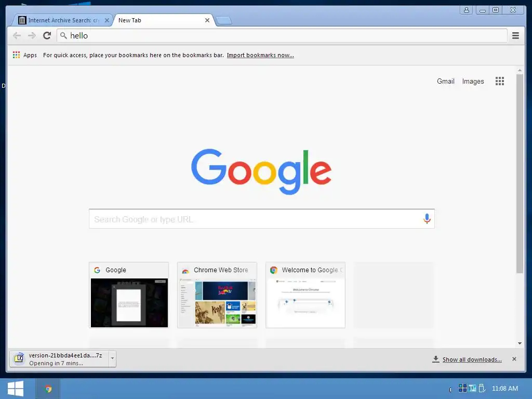
Task: Open the version-21bbda4ee1da 7z download
Action: (59, 359)
